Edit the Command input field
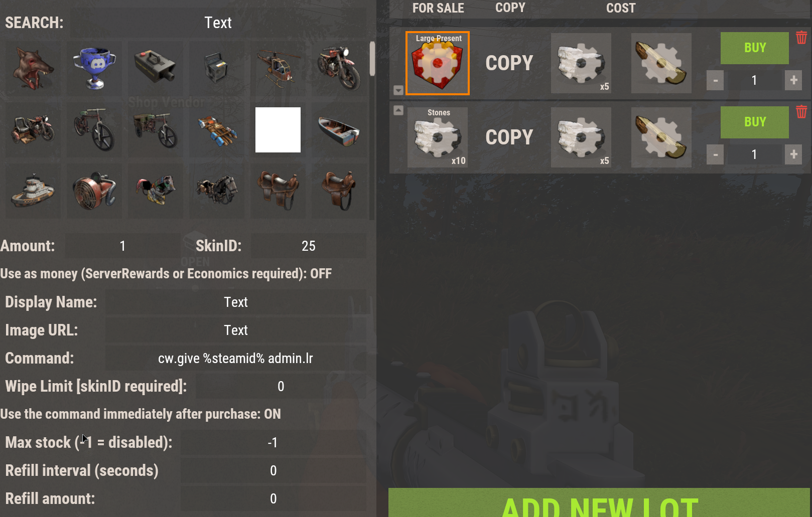The image size is (812, 517). [x=236, y=358]
